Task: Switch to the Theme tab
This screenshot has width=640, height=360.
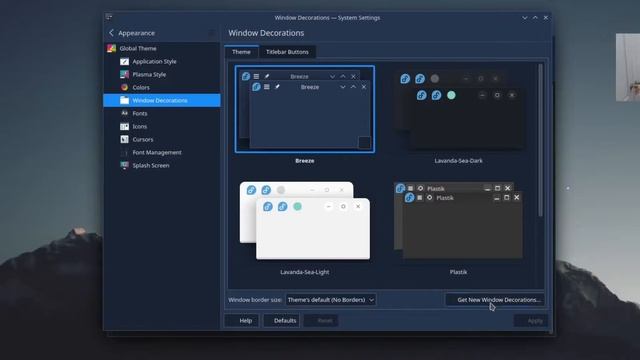Action: 241,52
